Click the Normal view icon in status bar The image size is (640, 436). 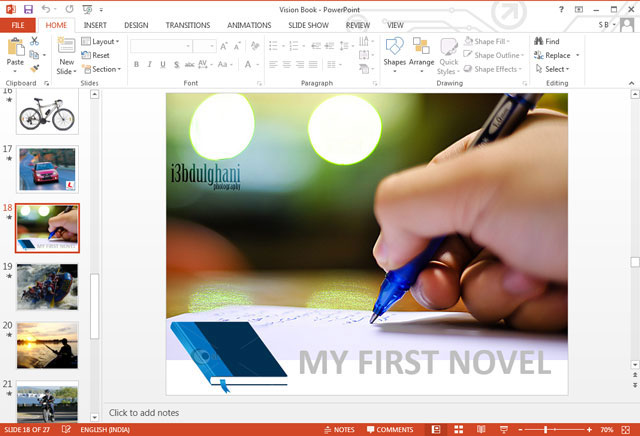436,429
